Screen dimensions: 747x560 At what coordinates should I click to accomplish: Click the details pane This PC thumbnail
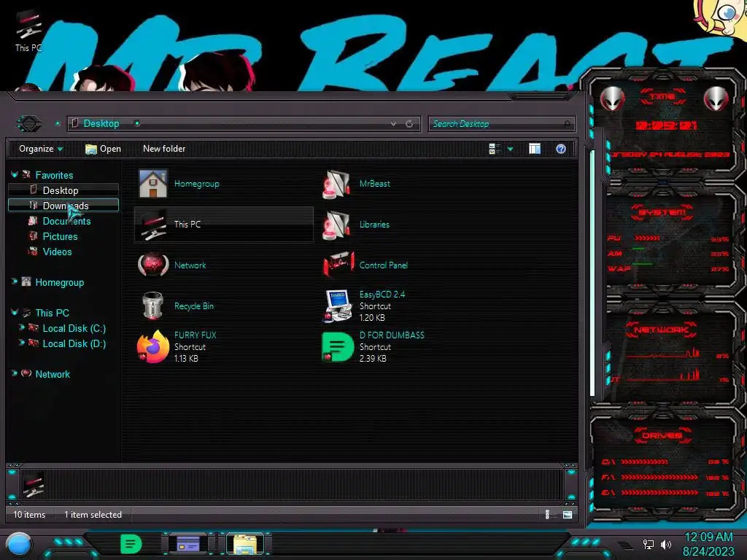(x=34, y=485)
